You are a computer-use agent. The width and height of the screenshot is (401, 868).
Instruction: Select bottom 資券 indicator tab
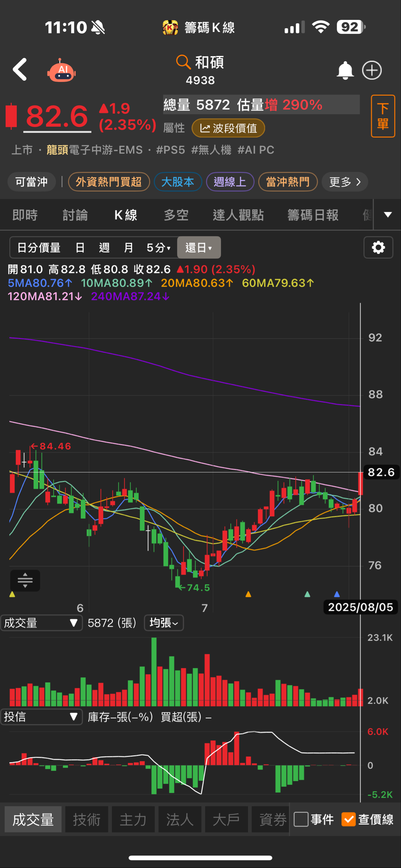[271, 819]
